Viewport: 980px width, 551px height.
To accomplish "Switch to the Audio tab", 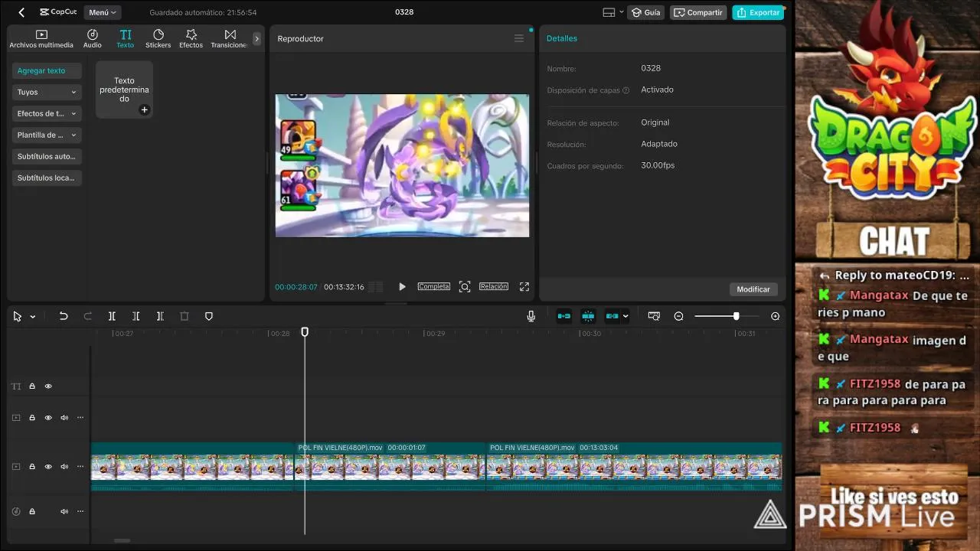I will coord(93,39).
